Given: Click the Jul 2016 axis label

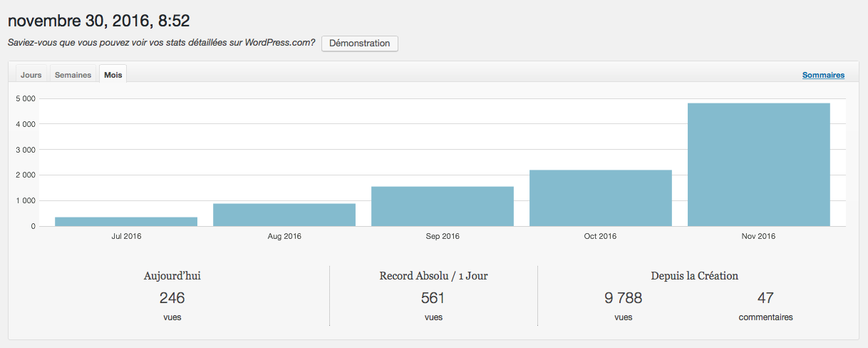Looking at the screenshot, I should point(126,236).
